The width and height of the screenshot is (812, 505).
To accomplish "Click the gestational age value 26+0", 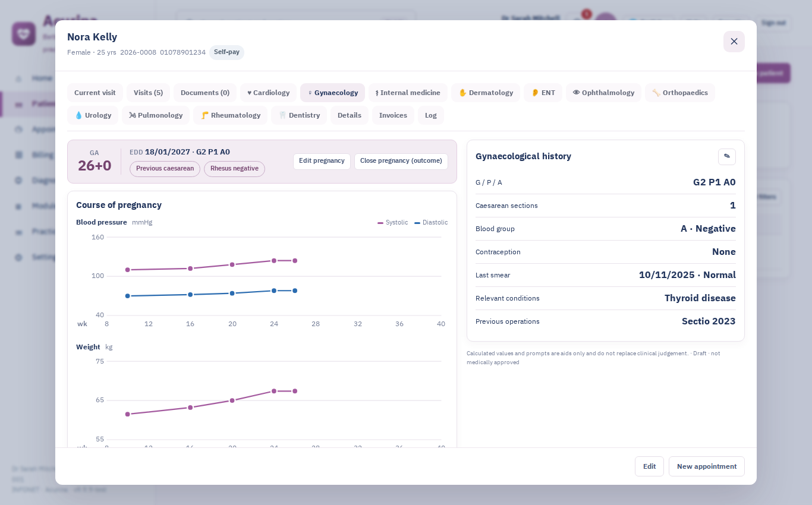I will tap(95, 166).
